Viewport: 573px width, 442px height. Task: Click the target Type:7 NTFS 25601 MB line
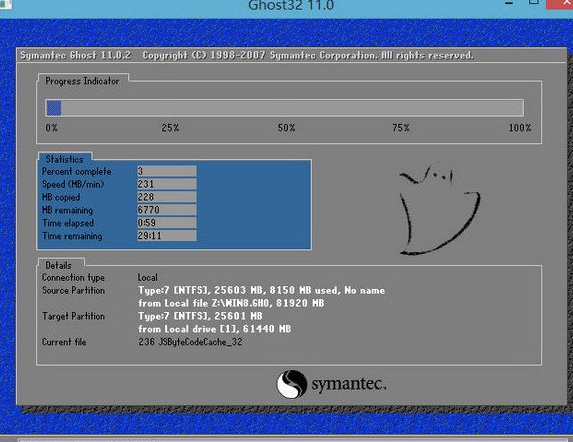point(200,316)
